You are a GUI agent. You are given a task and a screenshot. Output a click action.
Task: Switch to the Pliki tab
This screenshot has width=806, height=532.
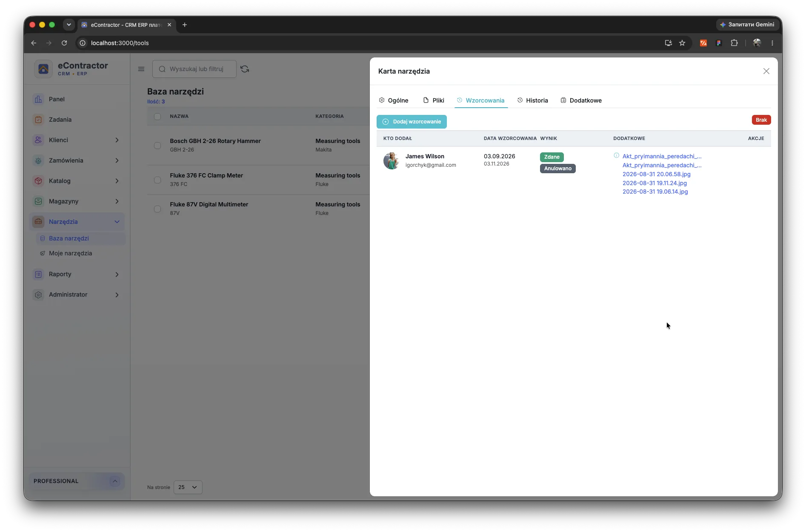point(434,100)
